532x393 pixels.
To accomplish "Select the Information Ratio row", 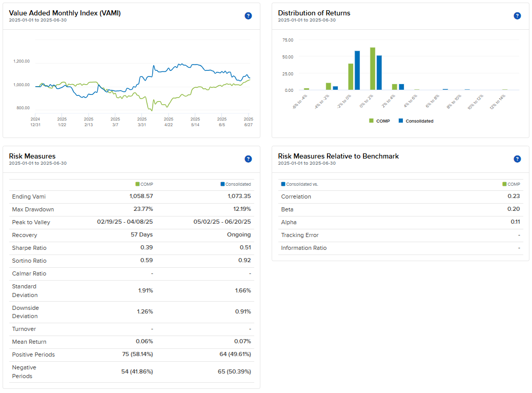I will point(401,248).
